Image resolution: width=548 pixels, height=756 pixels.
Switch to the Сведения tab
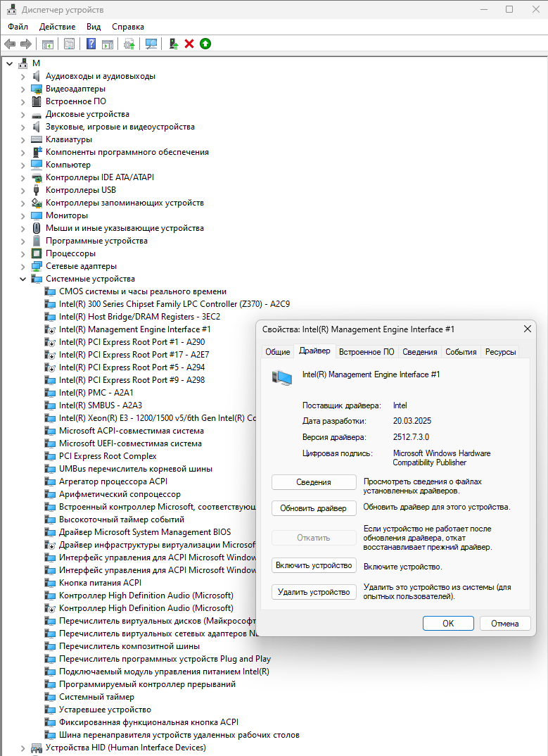419,351
